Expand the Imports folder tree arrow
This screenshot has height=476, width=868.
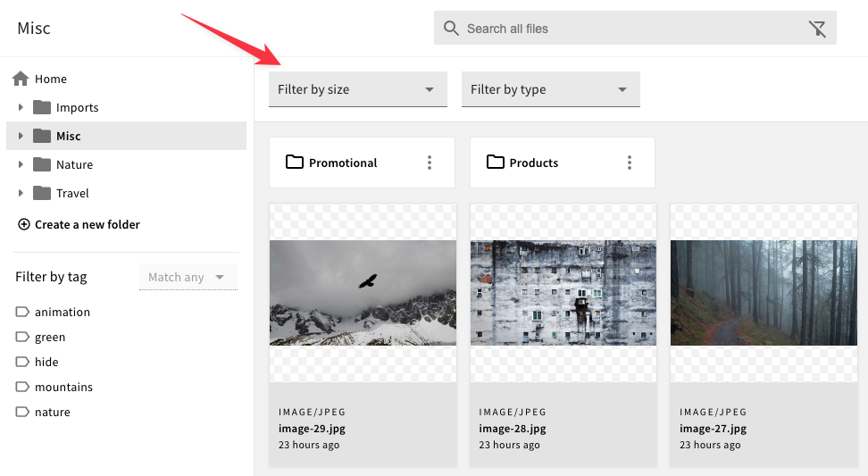21,107
